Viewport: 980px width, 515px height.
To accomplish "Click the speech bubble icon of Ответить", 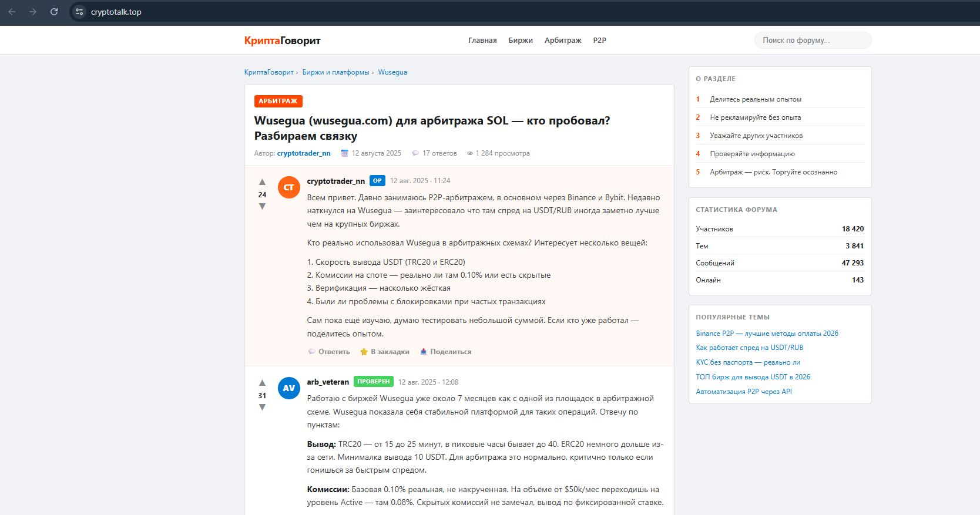I will pos(312,352).
